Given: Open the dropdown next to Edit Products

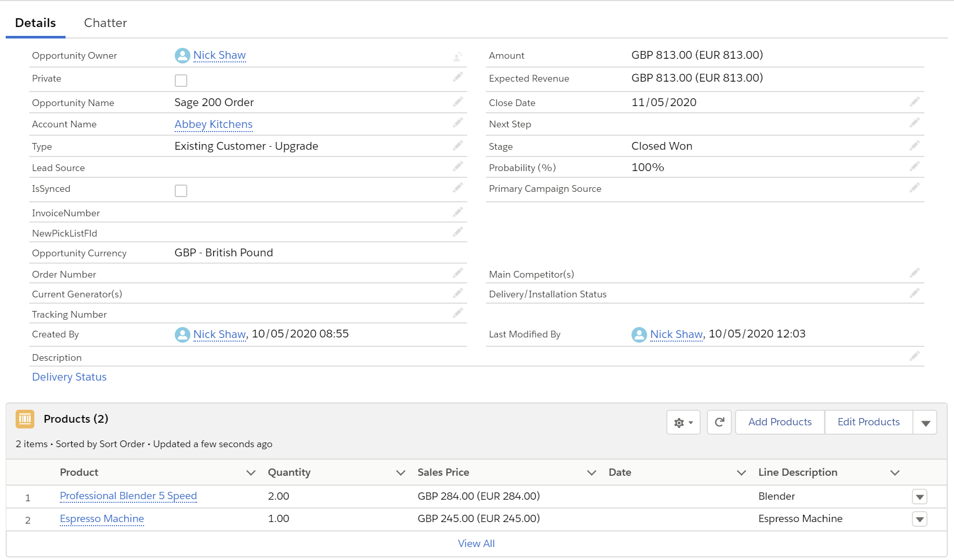Looking at the screenshot, I should 925,423.
